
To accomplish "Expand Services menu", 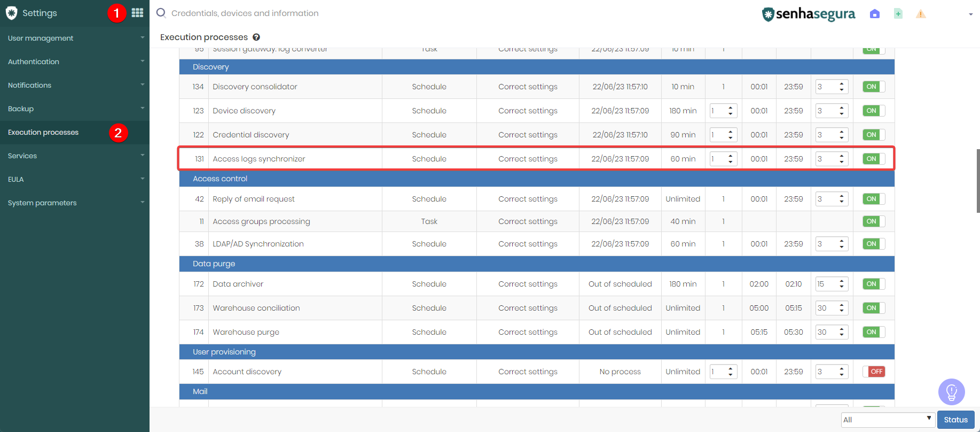I will (x=75, y=156).
